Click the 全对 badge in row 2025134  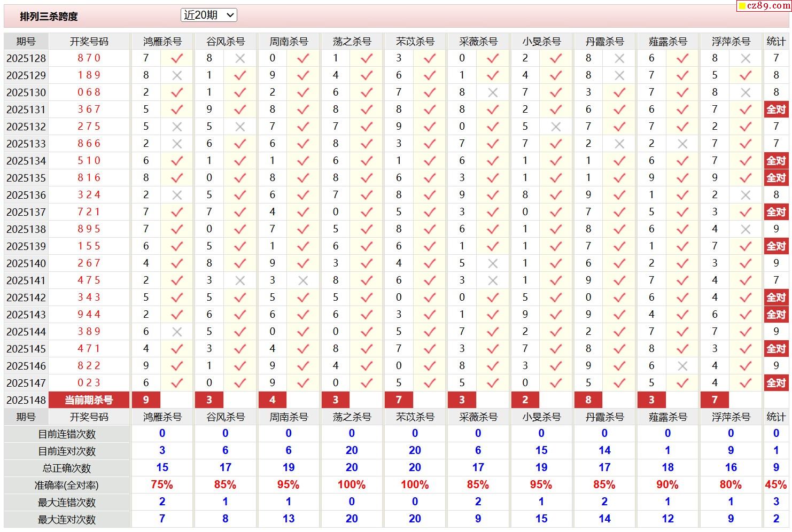(776, 161)
